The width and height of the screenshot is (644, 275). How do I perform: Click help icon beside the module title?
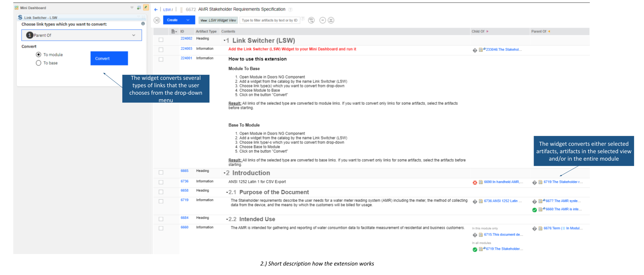click(x=290, y=9)
